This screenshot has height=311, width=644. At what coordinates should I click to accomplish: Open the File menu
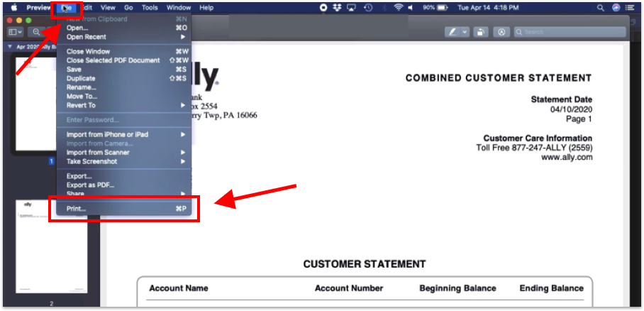pos(66,7)
